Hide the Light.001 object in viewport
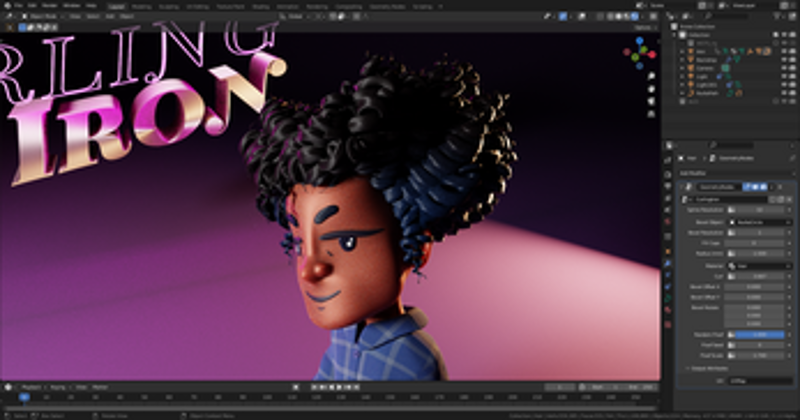This screenshot has width=800, height=420. click(x=785, y=85)
